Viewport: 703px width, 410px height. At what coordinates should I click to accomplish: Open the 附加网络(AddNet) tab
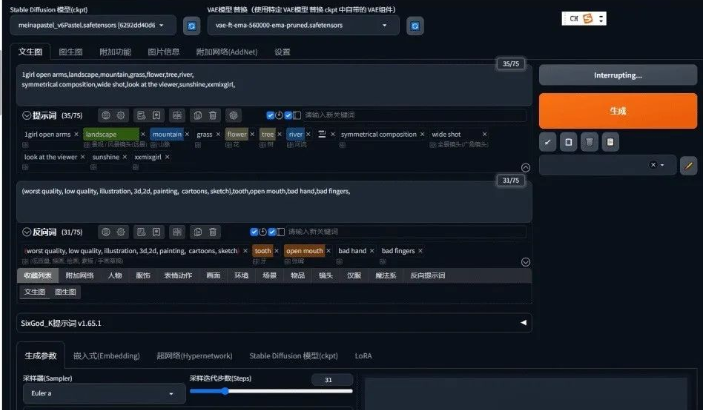coord(227,52)
